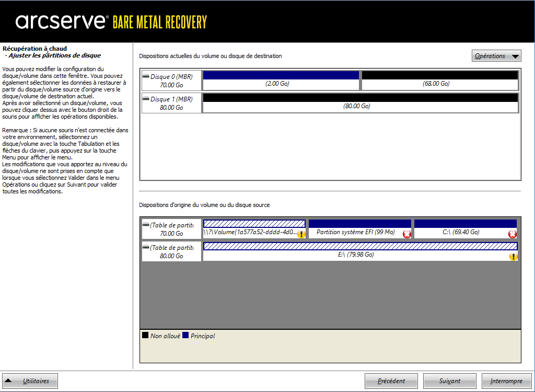Click the blue Principal legend swatch
This screenshot has width=535, height=392.
pyautogui.click(x=185, y=336)
